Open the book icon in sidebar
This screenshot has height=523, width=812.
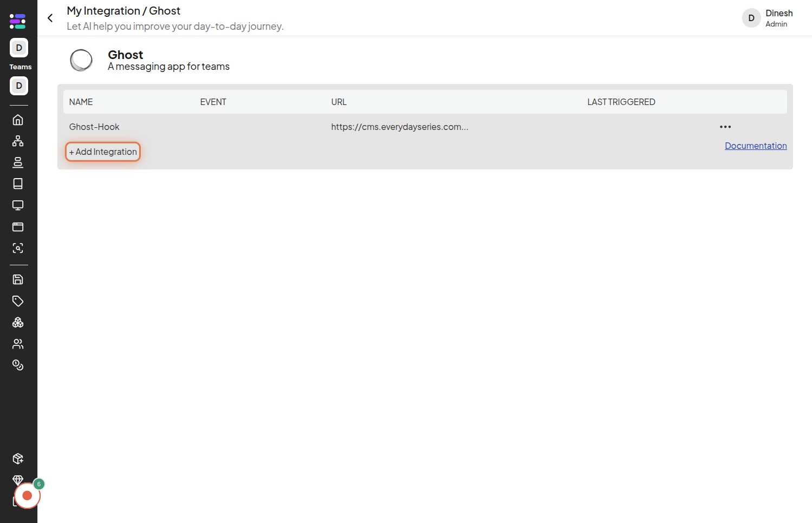[x=18, y=184]
